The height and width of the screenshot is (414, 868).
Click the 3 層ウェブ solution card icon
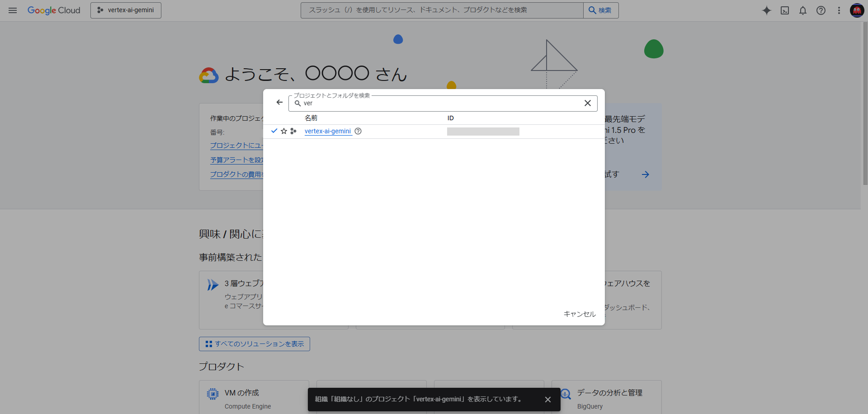point(213,285)
